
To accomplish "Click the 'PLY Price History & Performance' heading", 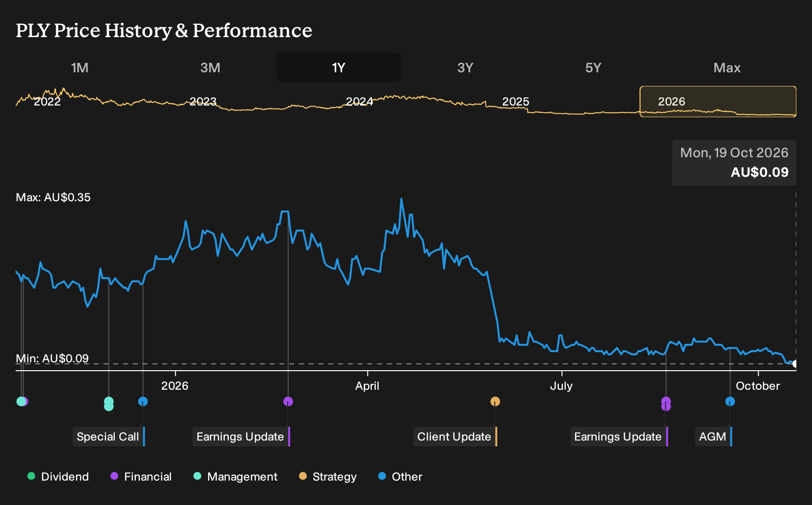I will (x=164, y=30).
